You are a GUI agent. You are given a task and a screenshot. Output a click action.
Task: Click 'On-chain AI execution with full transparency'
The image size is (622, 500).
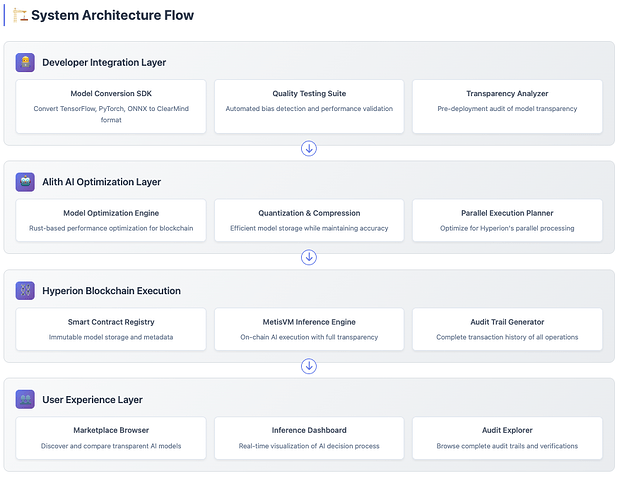tap(309, 337)
